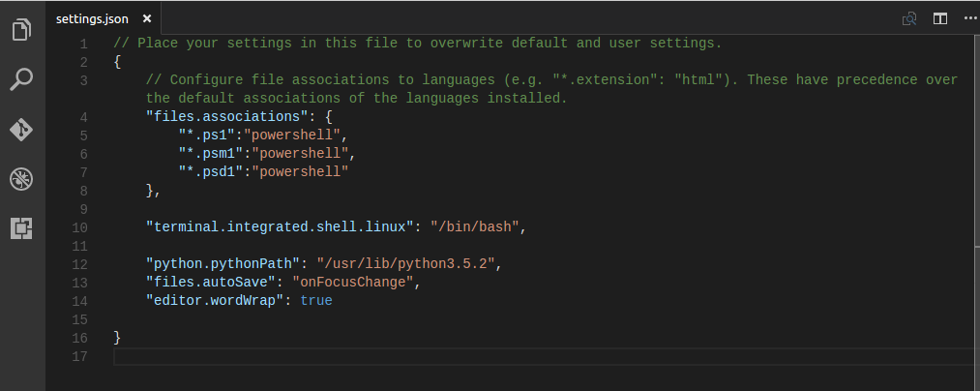Open the Search view icon
The height and width of the screenshot is (391, 980).
click(x=21, y=79)
